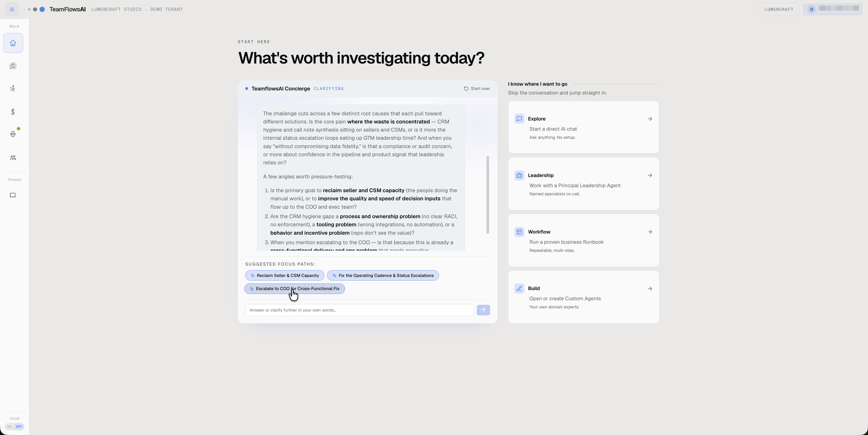The height and width of the screenshot is (435, 868).
Task: Click the arrow on the Explore card
Action: click(650, 119)
